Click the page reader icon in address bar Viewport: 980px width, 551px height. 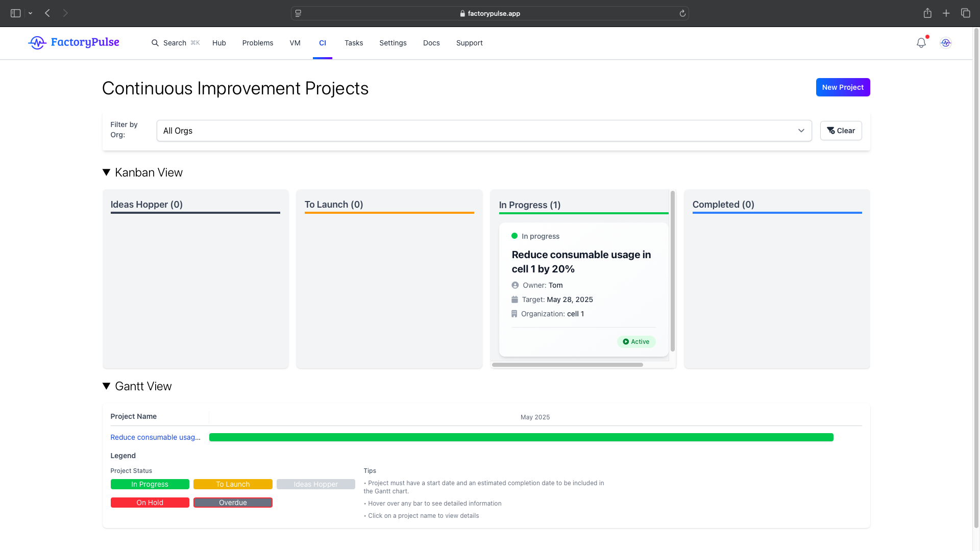[299, 13]
